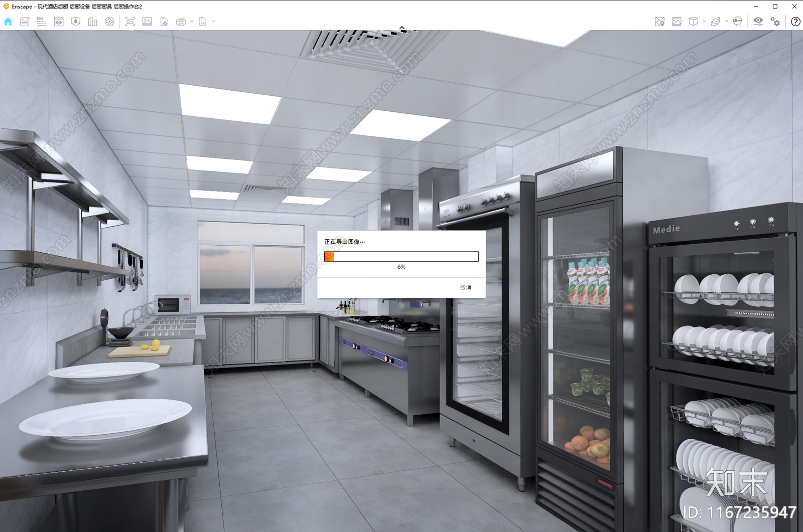Toggle the wing fly-mode icon
Image resolution: width=803 pixels, height=532 pixels.
coord(716,22)
